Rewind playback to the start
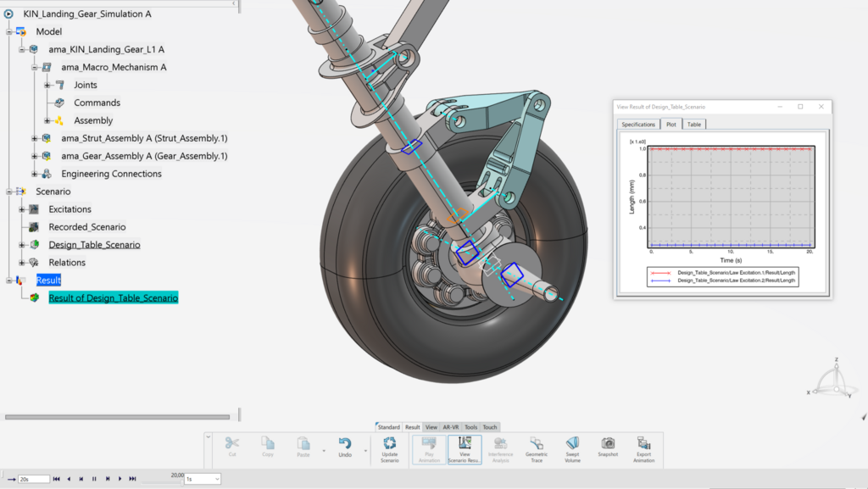This screenshot has height=489, width=868. 56,479
